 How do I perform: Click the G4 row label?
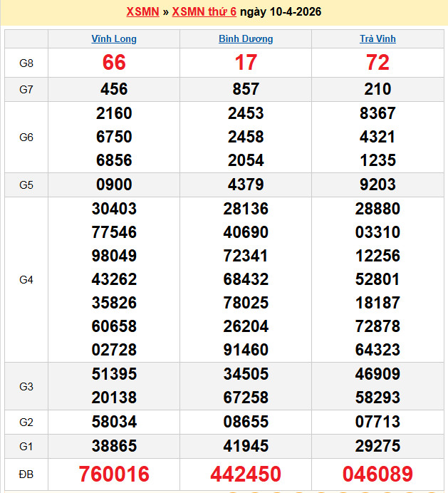(x=26, y=280)
